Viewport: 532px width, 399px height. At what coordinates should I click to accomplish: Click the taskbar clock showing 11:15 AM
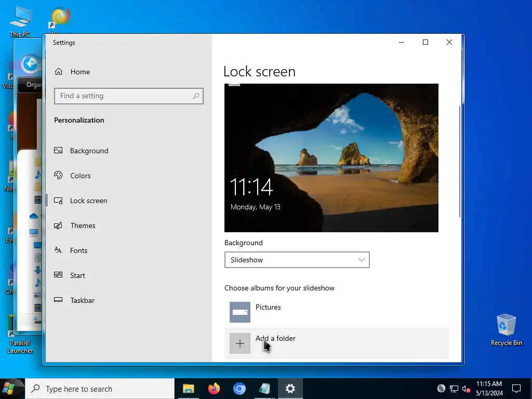click(489, 389)
